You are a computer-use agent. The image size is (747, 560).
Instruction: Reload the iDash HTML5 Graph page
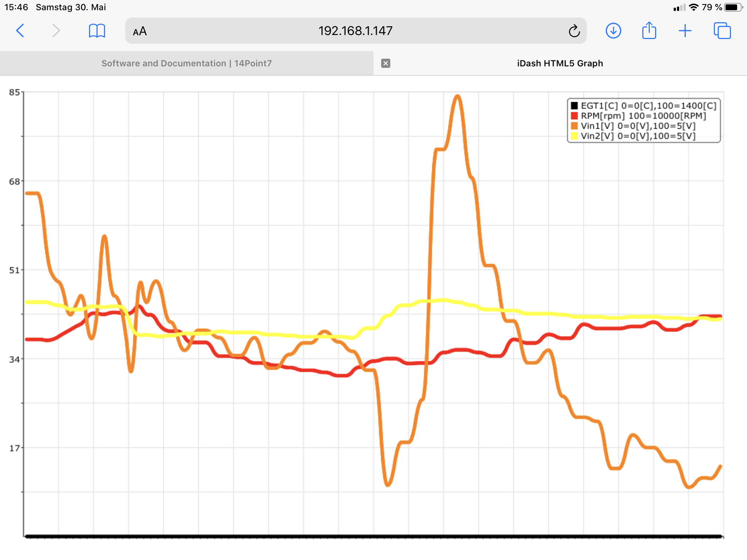click(574, 31)
